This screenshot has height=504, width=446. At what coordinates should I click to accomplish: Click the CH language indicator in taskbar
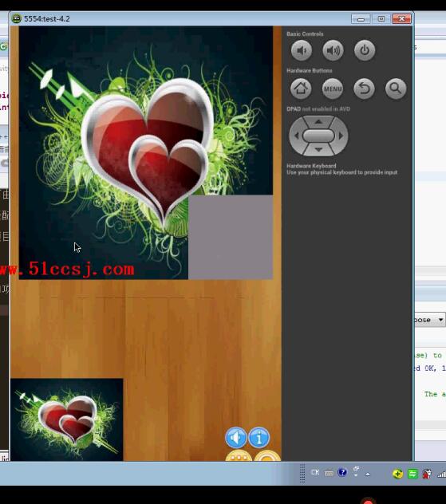tap(315, 472)
